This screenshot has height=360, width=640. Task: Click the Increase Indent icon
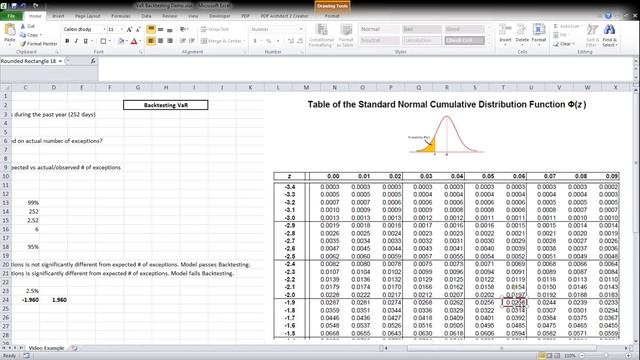[x=191, y=41]
